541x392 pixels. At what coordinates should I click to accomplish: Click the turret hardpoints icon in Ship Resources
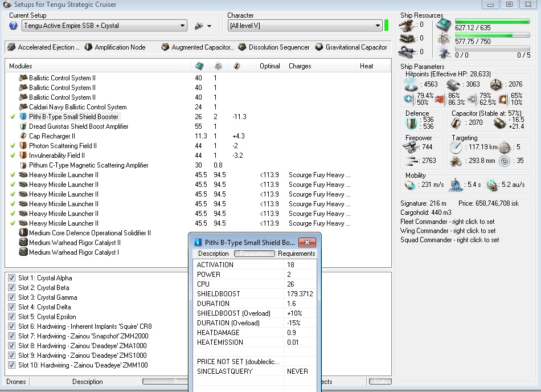tap(407, 25)
